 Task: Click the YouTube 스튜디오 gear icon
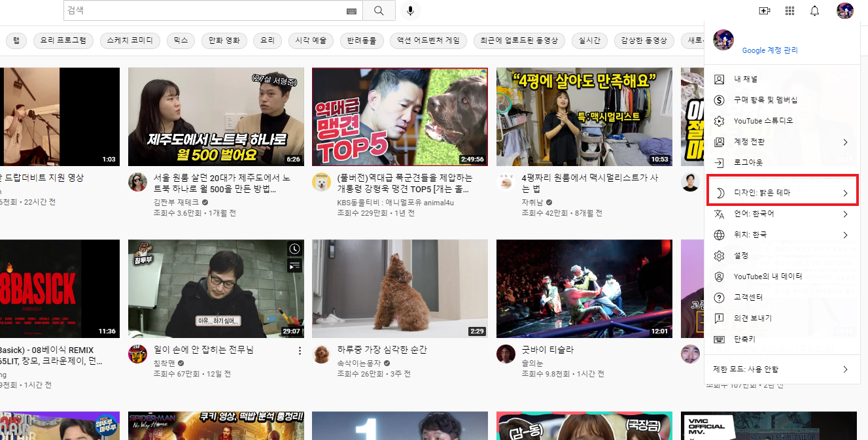[x=719, y=121]
